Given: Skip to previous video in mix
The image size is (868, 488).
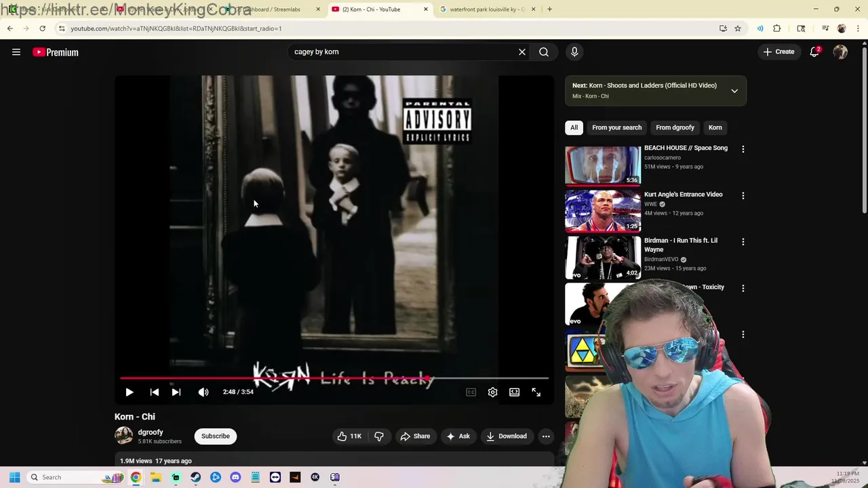Looking at the screenshot, I should (154, 392).
